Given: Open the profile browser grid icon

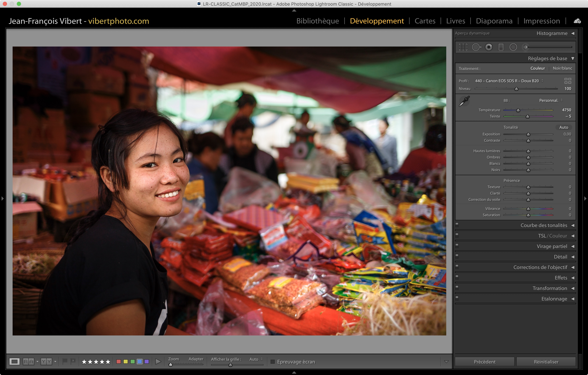Looking at the screenshot, I should 568,81.
